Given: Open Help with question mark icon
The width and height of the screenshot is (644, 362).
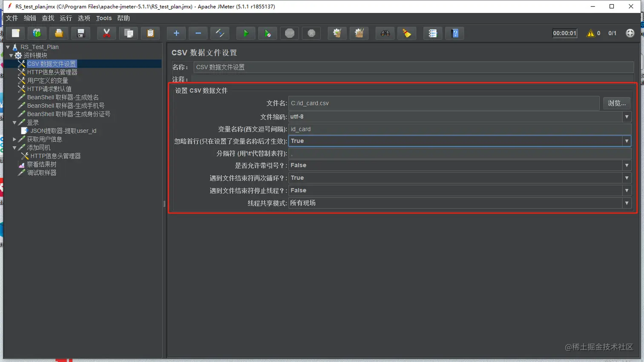Looking at the screenshot, I should point(455,33).
